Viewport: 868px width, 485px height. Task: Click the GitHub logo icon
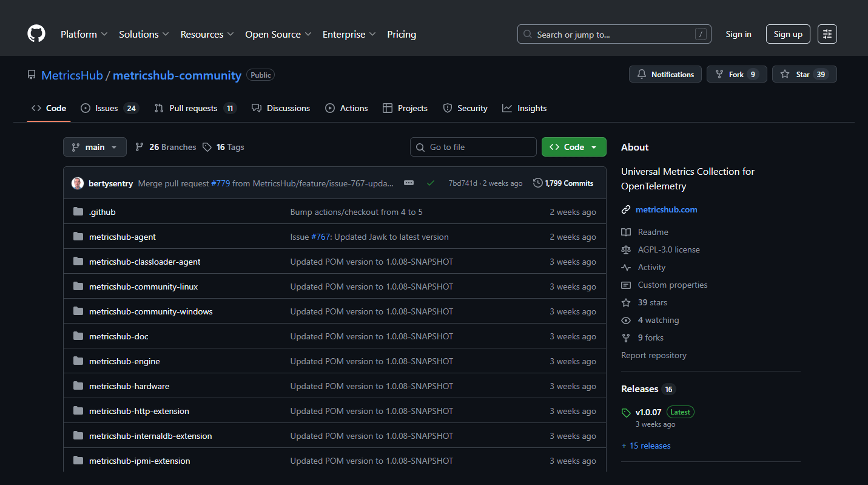pyautogui.click(x=36, y=34)
